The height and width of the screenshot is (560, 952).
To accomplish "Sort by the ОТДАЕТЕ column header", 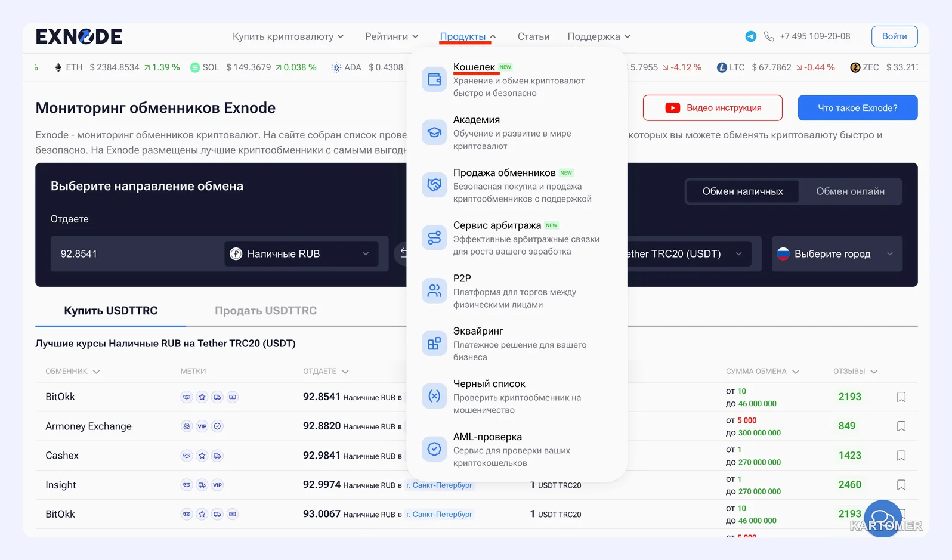I will coord(326,372).
